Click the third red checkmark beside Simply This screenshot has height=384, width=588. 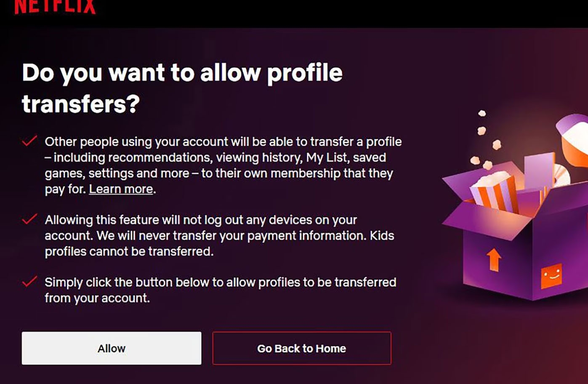pyautogui.click(x=29, y=281)
